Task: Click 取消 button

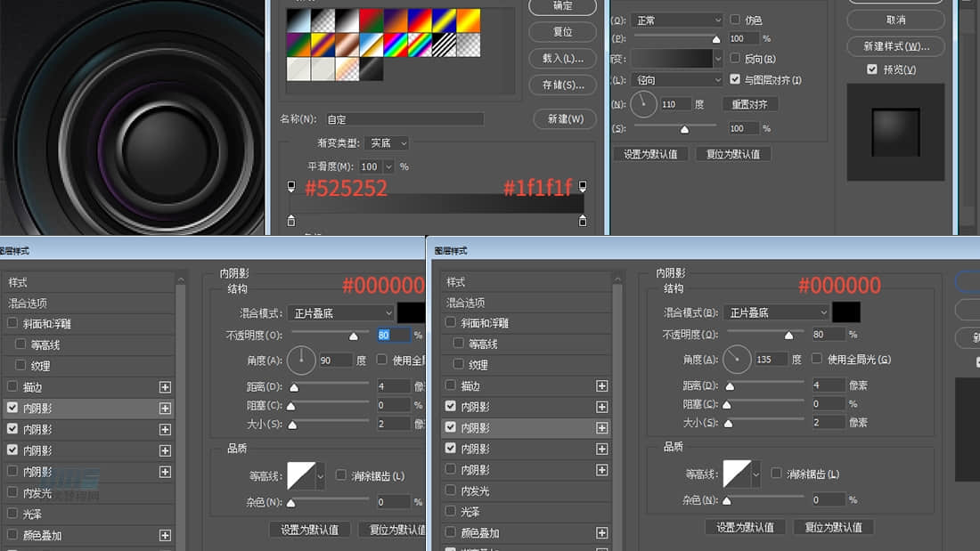Action: click(x=895, y=20)
